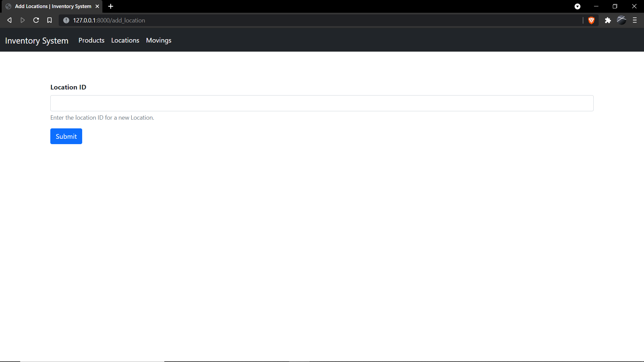Open a new tab with the plus icon
The width and height of the screenshot is (644, 362).
111,6
